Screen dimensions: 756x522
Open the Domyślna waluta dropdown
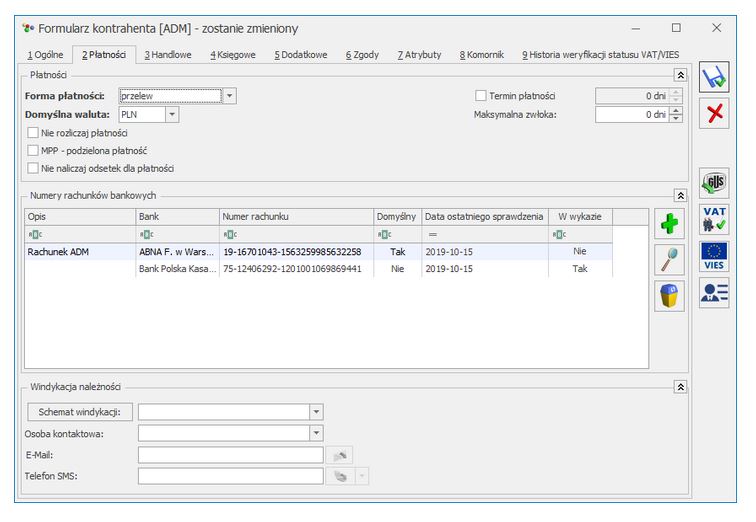[x=172, y=115]
